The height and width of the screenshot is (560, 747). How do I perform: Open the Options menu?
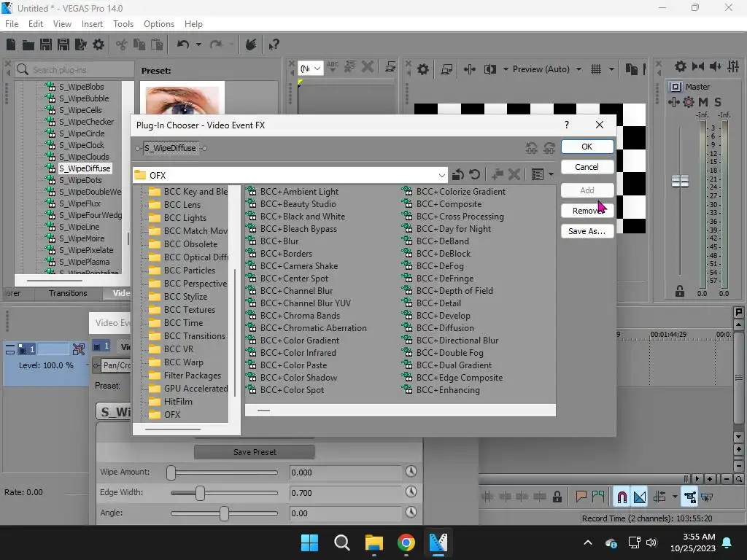(x=158, y=24)
